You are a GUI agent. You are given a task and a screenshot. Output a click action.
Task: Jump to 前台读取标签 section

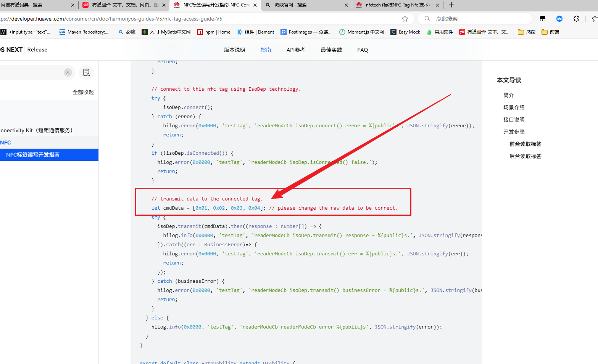[x=525, y=144]
